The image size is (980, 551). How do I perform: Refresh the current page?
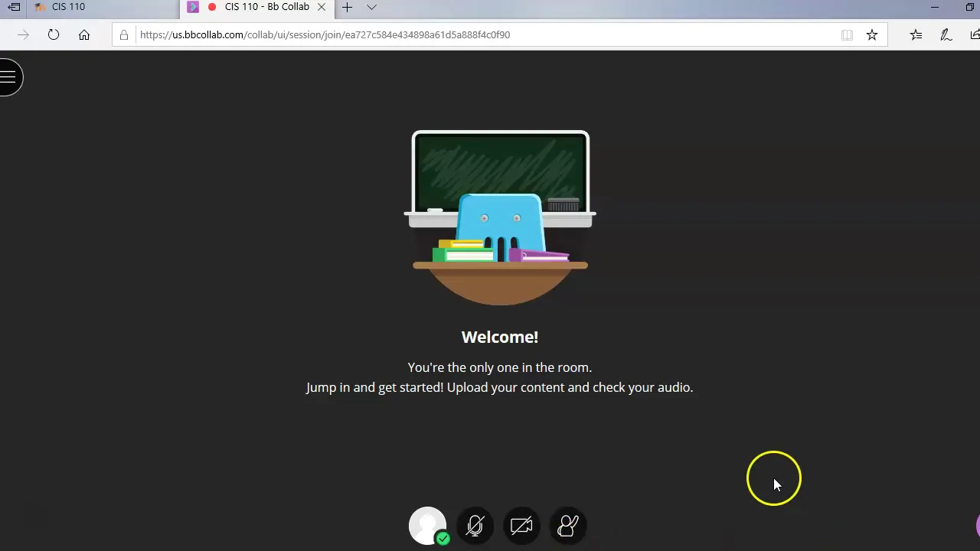point(53,34)
